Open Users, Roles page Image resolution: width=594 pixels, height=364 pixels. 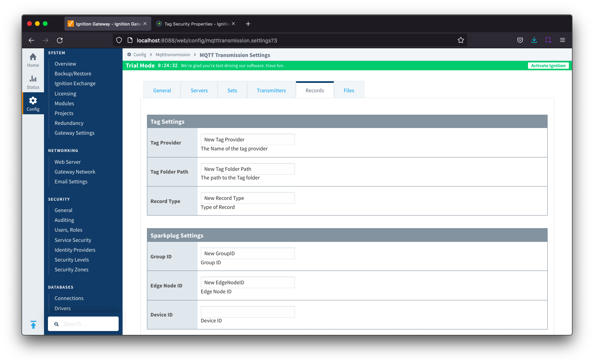[68, 230]
